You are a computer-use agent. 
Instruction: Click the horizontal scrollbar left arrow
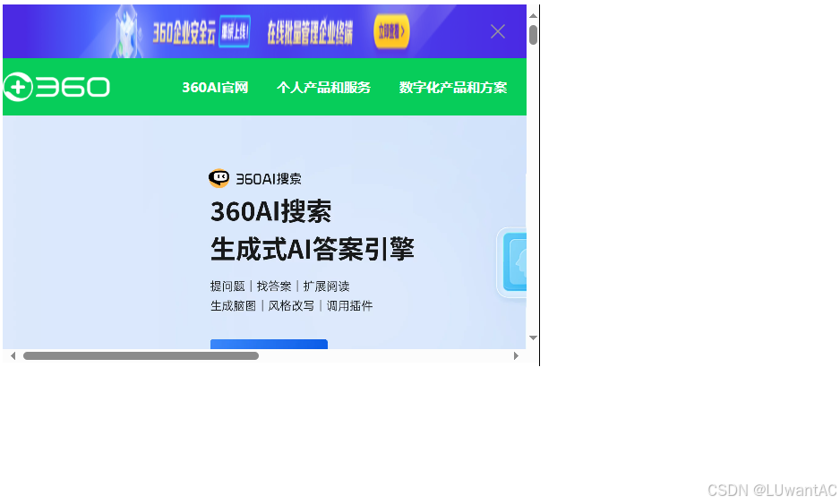13,355
